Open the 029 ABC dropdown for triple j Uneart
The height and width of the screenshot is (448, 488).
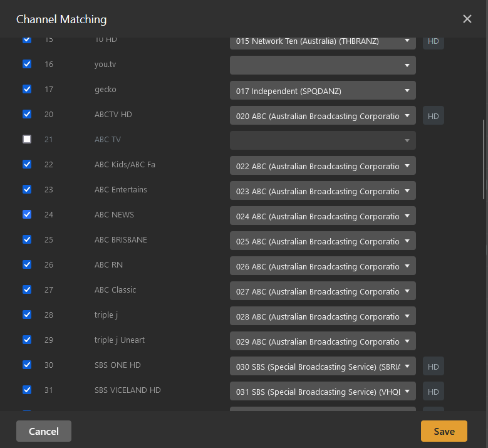click(x=323, y=341)
